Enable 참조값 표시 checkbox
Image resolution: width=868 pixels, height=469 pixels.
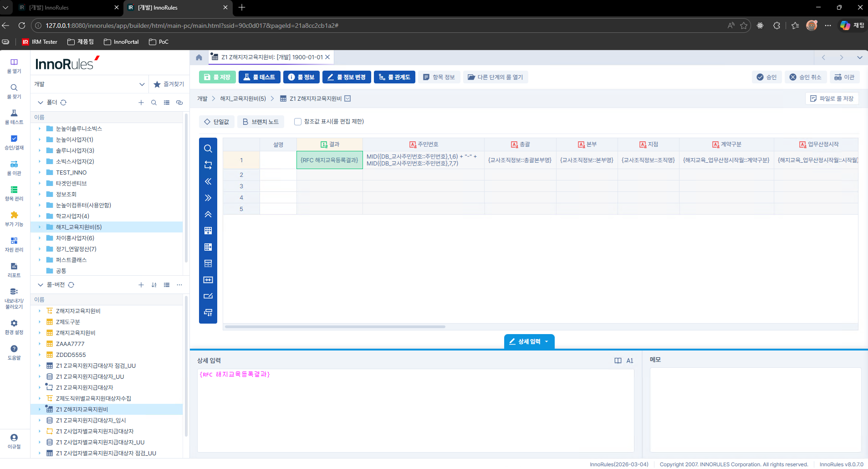click(x=298, y=122)
